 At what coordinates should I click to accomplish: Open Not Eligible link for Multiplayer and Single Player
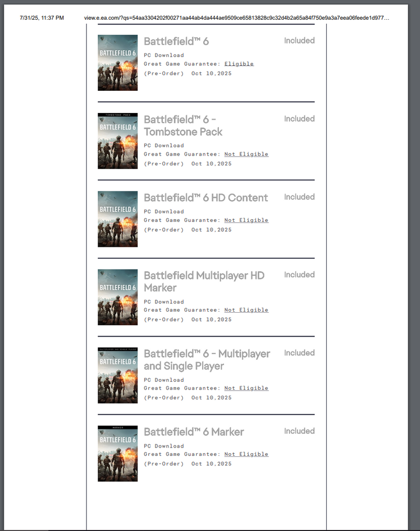(x=246, y=388)
